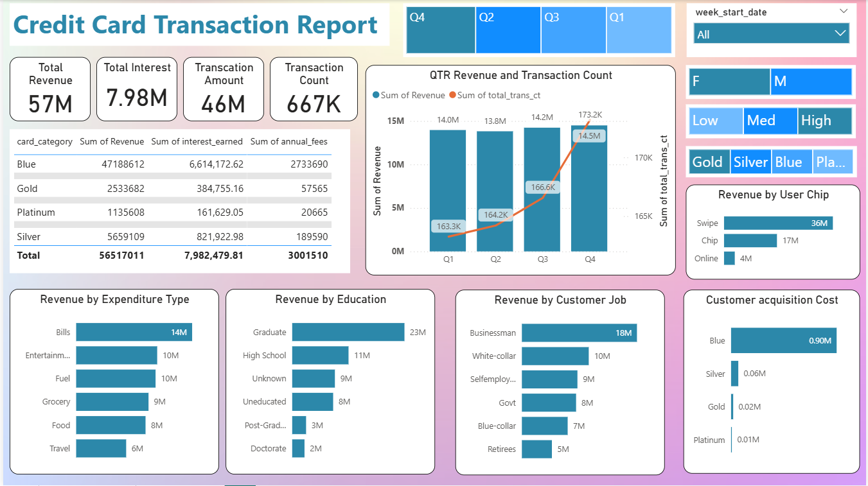Enable the High income group filter
This screenshot has width=868, height=486.
(824, 121)
